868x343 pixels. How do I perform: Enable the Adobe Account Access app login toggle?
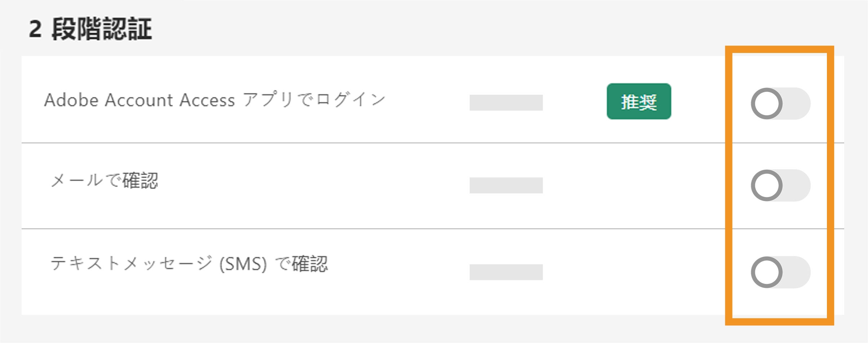(780, 104)
